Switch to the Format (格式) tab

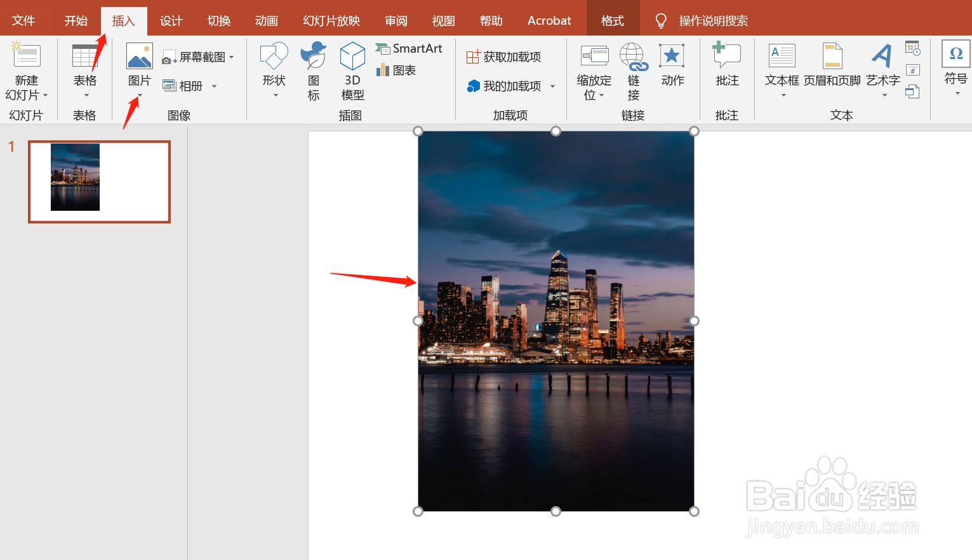coord(613,21)
